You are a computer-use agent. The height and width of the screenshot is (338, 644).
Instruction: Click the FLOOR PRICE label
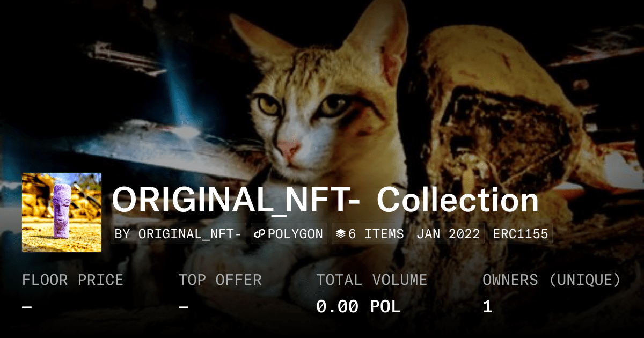point(72,280)
